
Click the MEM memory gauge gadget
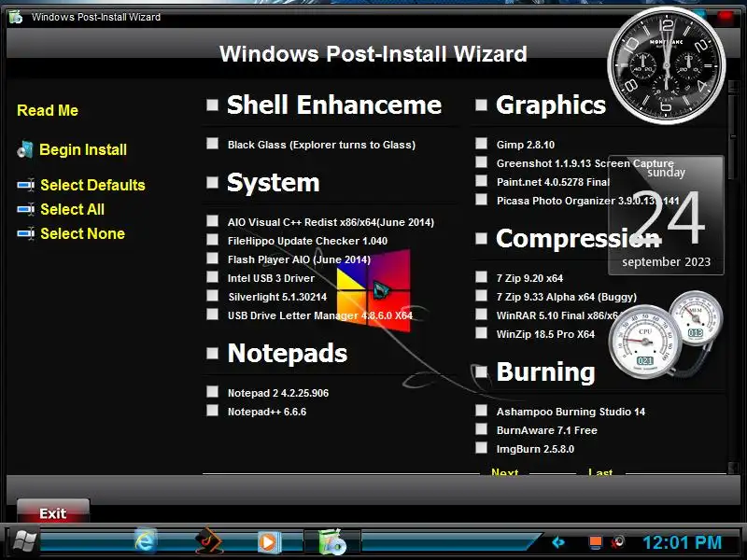[696, 317]
